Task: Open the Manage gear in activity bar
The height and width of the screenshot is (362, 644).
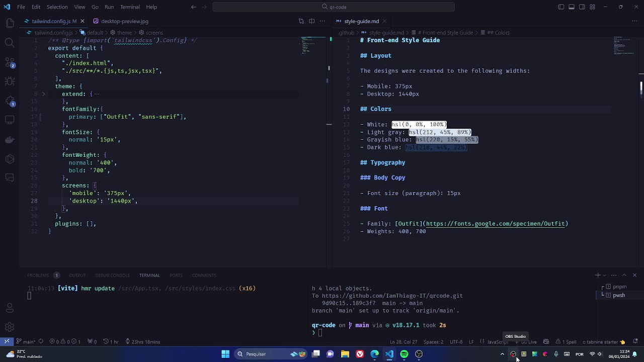Action: pos(10,327)
